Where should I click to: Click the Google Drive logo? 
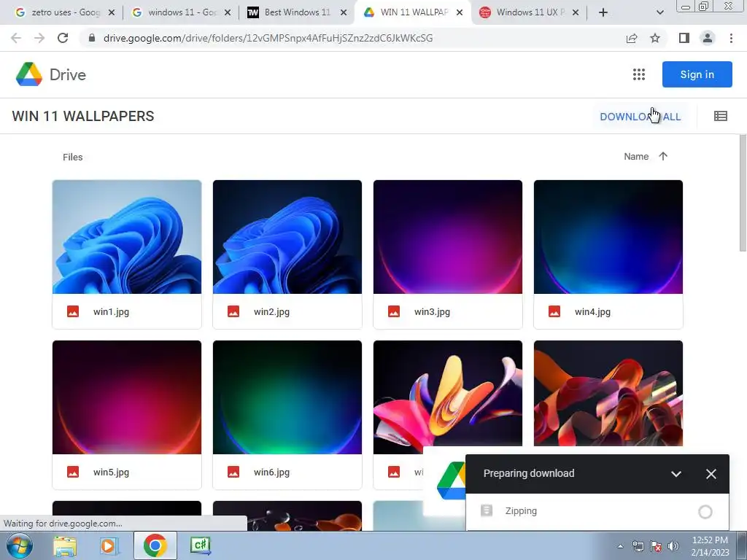tap(29, 74)
